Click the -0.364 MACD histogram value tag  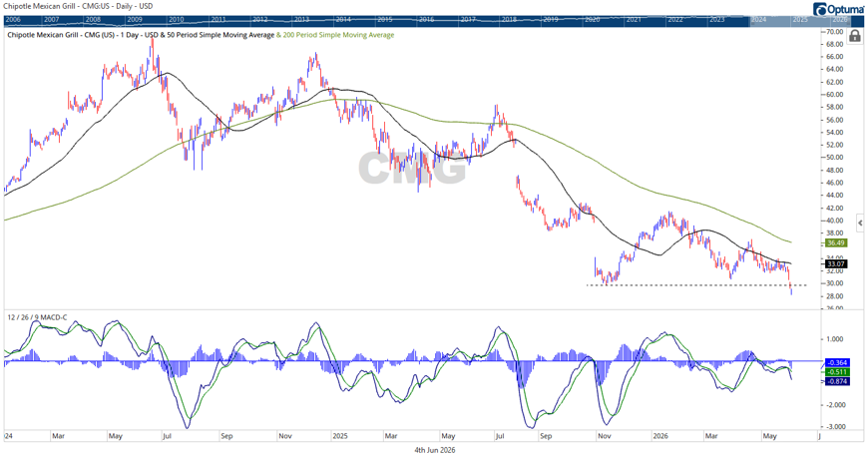click(x=837, y=363)
